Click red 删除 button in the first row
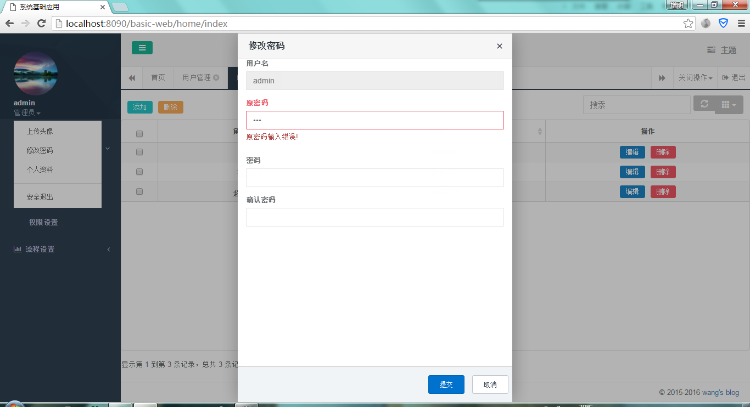The height and width of the screenshot is (407, 750). [663, 152]
